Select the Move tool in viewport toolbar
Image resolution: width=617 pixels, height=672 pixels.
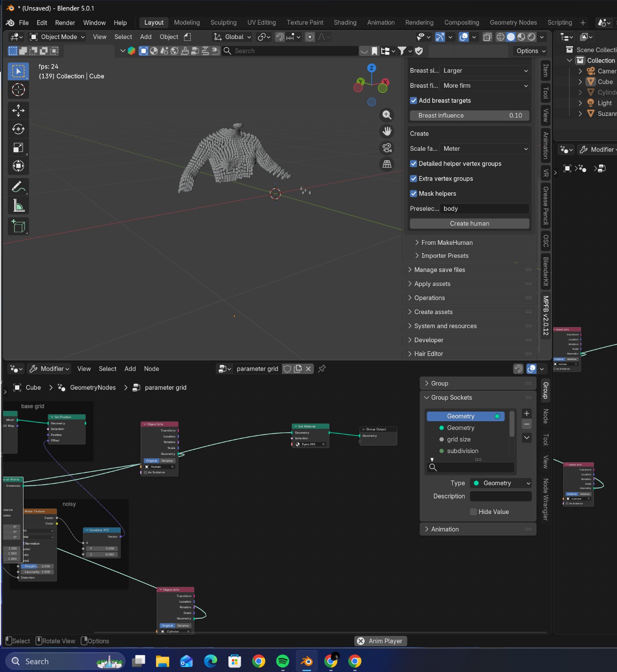pyautogui.click(x=18, y=110)
